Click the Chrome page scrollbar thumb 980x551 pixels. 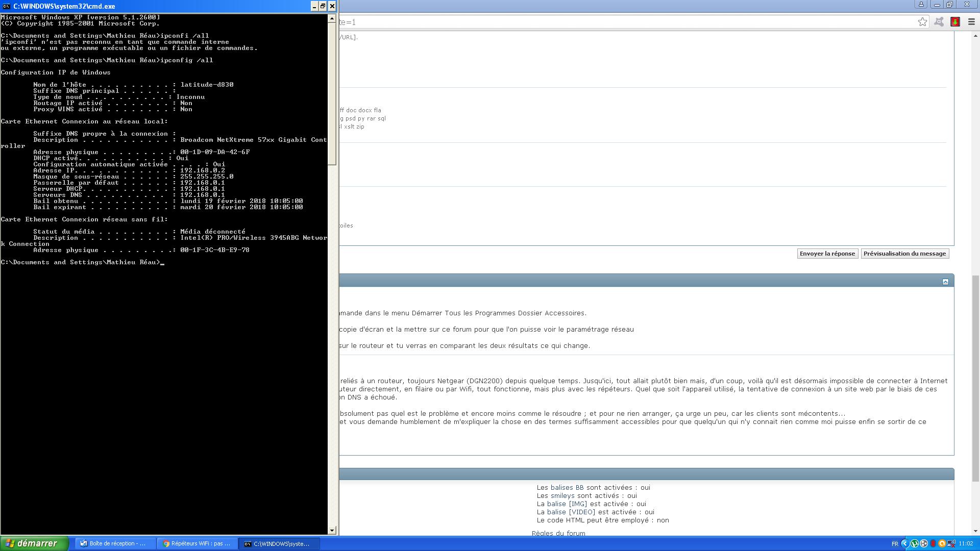click(975, 378)
